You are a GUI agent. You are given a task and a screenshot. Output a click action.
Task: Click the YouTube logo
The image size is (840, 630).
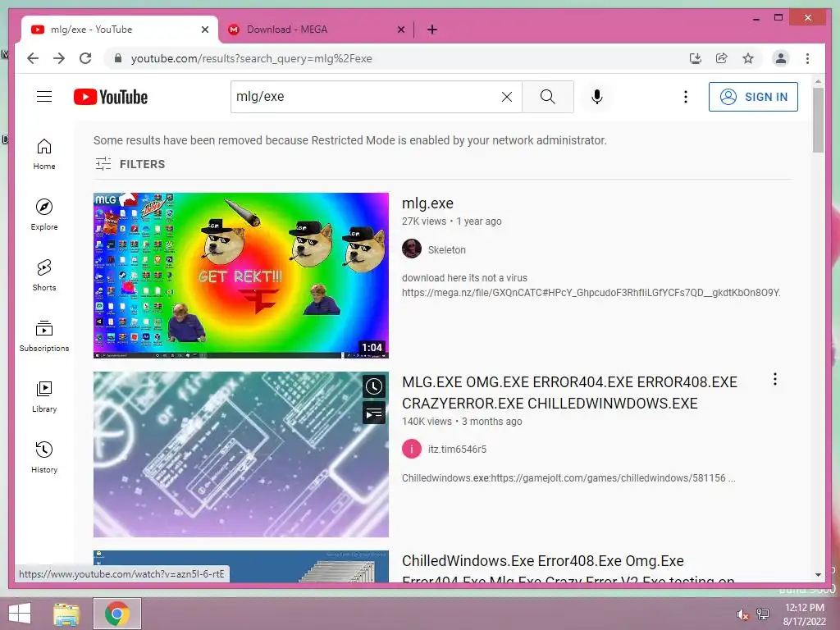coord(111,97)
